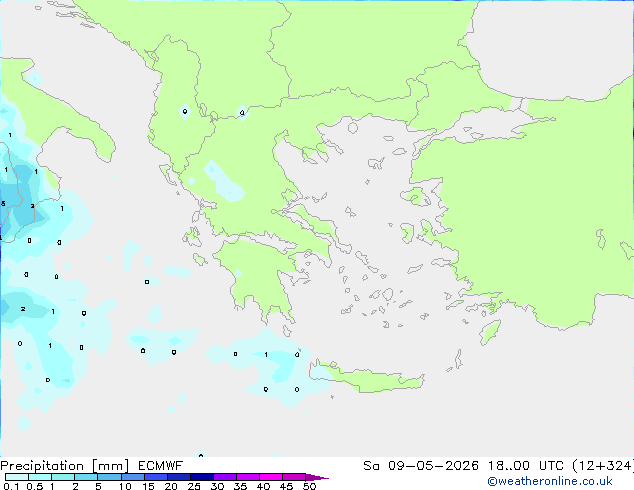This screenshot has width=634, height=490.
Task: Click the '[mm]' unit label
Action: 110,466
